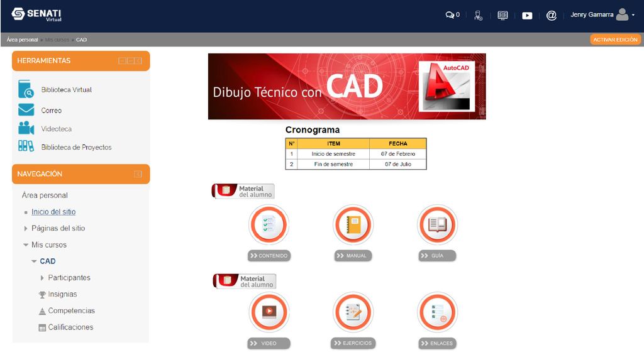Click Páginas del sitio tree item
The image size is (644, 362).
pos(58,228)
